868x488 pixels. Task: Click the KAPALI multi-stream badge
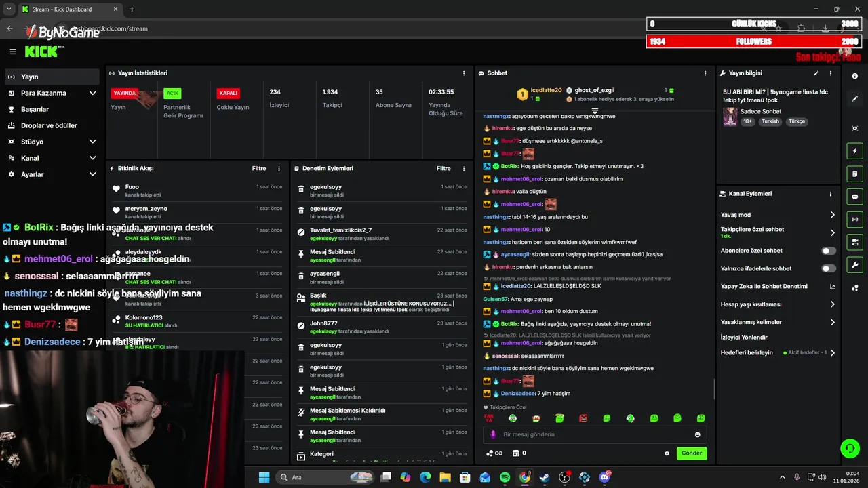click(228, 93)
